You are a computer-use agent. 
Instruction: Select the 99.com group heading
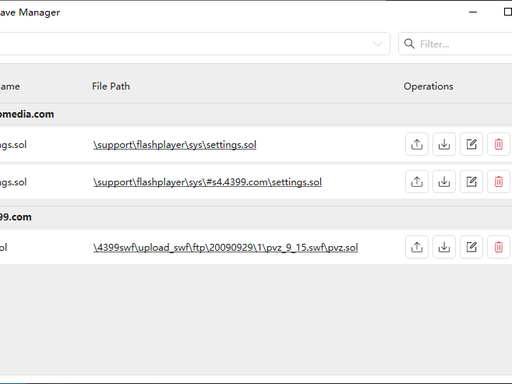pyautogui.click(x=16, y=217)
